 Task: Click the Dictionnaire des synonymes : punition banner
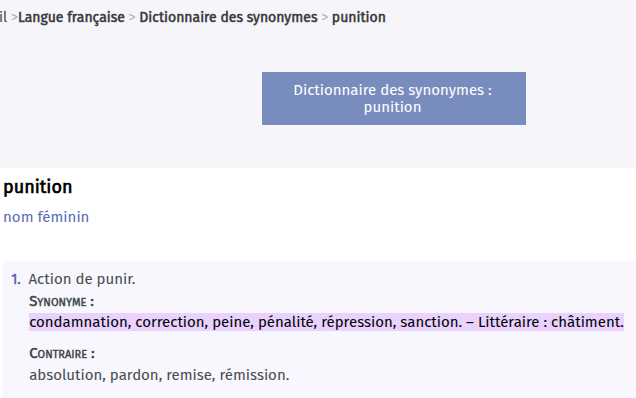coord(393,99)
